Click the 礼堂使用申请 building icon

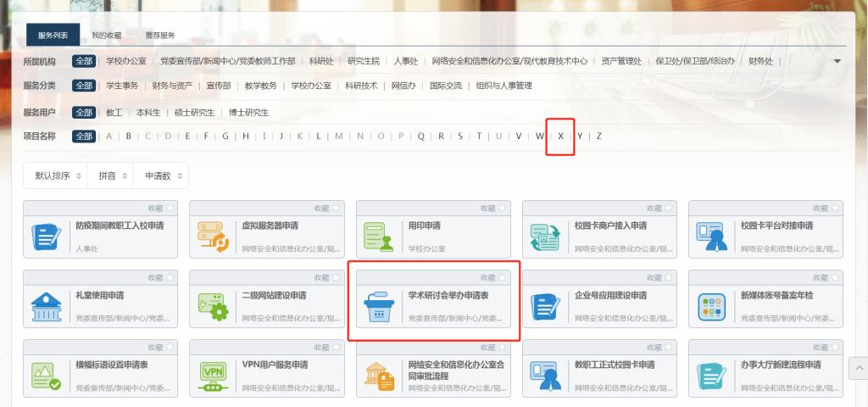pyautogui.click(x=44, y=306)
